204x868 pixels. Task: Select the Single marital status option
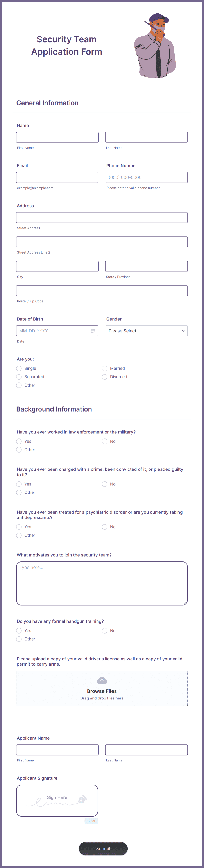19,368
